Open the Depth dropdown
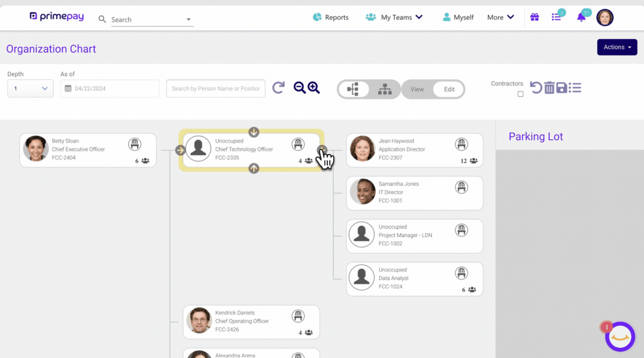The image size is (644, 358). pos(30,88)
